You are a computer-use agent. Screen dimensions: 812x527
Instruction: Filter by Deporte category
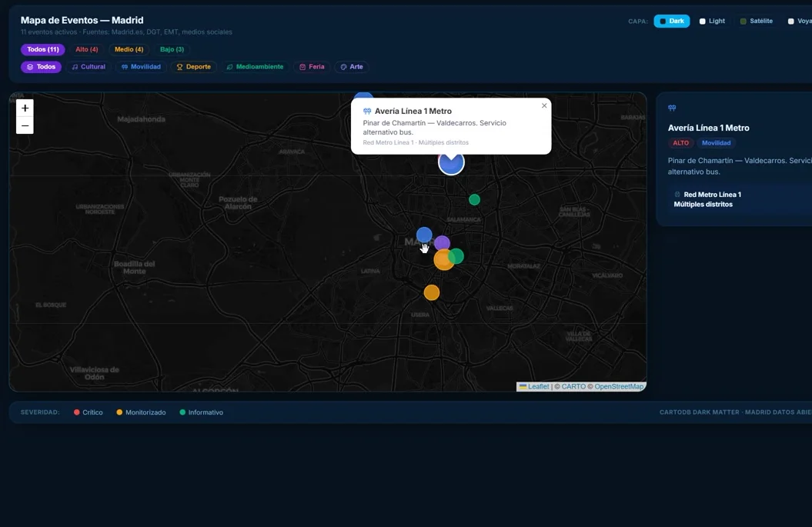pyautogui.click(x=193, y=67)
